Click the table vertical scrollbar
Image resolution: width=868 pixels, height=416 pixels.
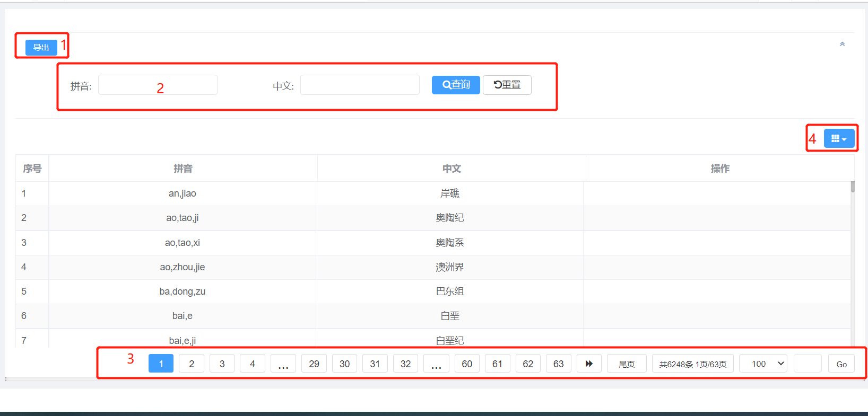(x=853, y=187)
